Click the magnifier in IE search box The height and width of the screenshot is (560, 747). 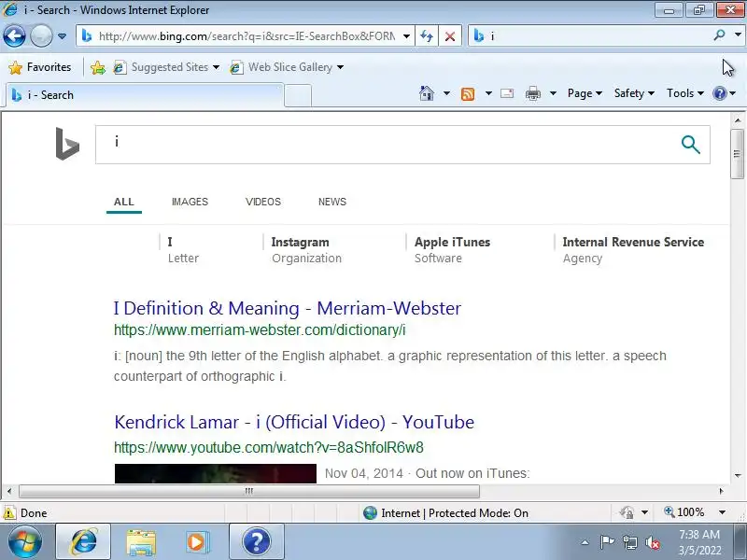[x=719, y=35]
